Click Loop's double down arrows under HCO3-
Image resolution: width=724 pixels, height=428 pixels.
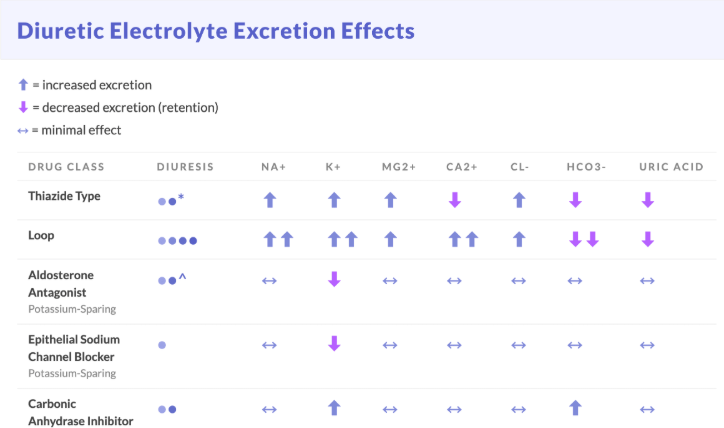coord(583,239)
